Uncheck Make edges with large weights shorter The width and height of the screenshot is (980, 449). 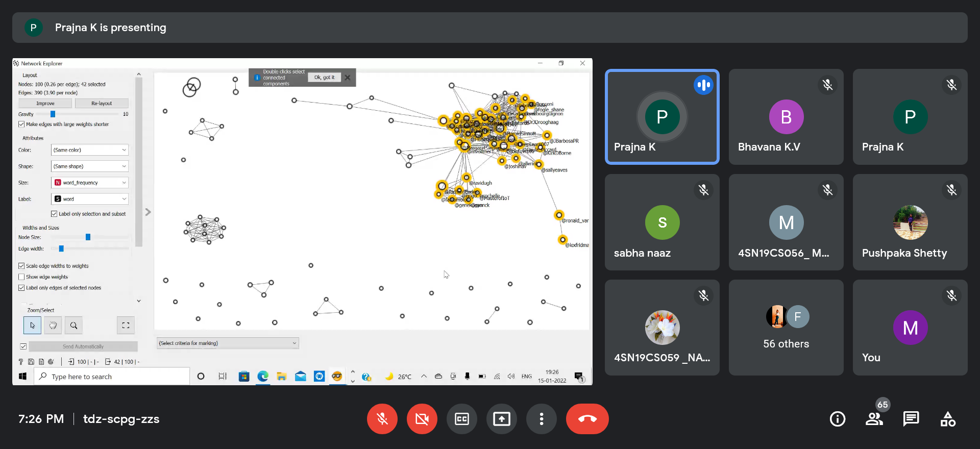(21, 124)
